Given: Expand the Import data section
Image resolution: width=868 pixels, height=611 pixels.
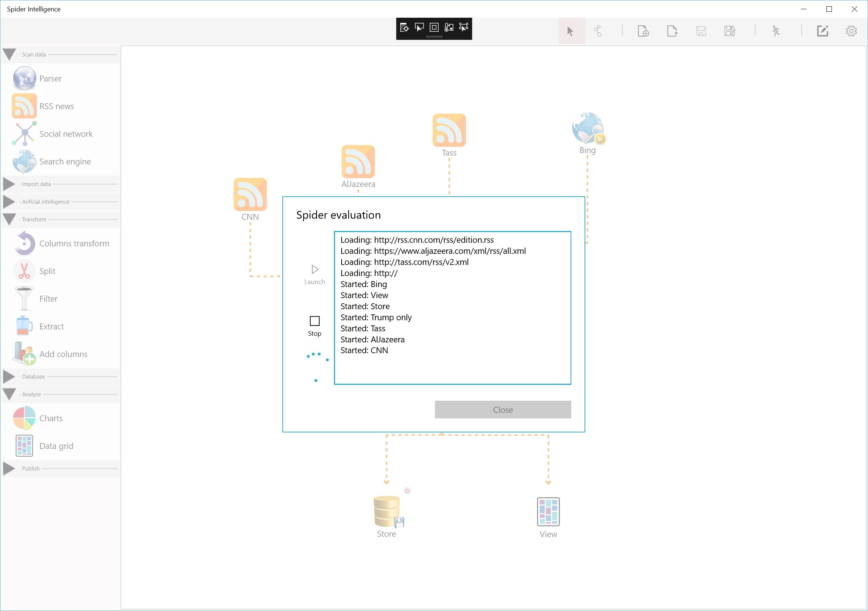Looking at the screenshot, I should tap(9, 184).
